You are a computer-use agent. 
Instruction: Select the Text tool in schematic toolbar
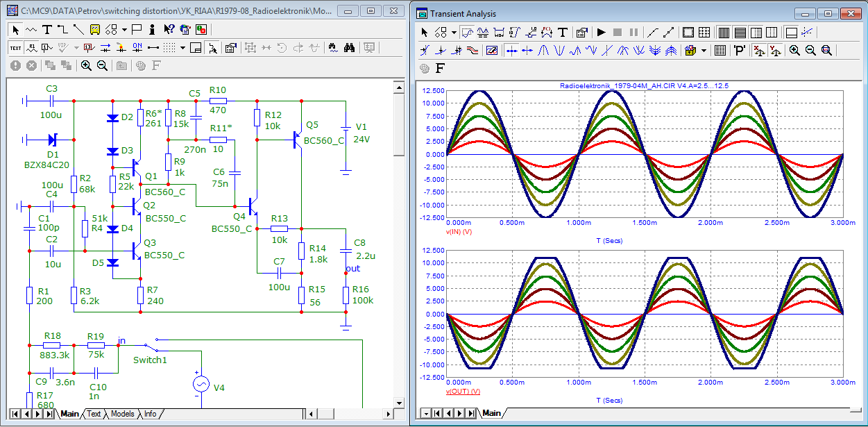pos(47,29)
